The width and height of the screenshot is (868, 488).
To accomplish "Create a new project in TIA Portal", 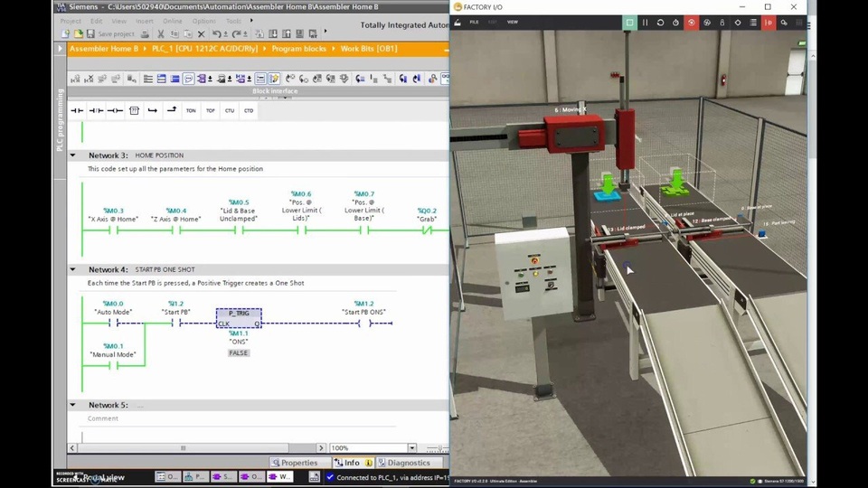I will [x=65, y=34].
